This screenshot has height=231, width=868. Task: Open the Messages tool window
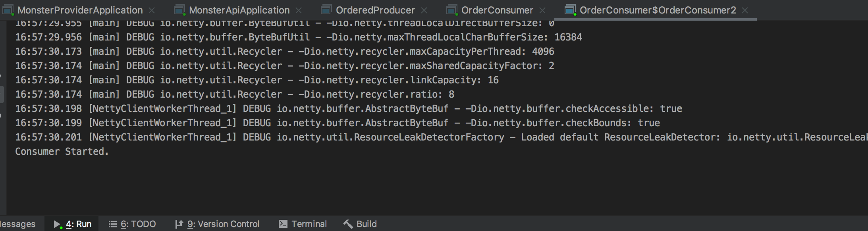coord(17,224)
